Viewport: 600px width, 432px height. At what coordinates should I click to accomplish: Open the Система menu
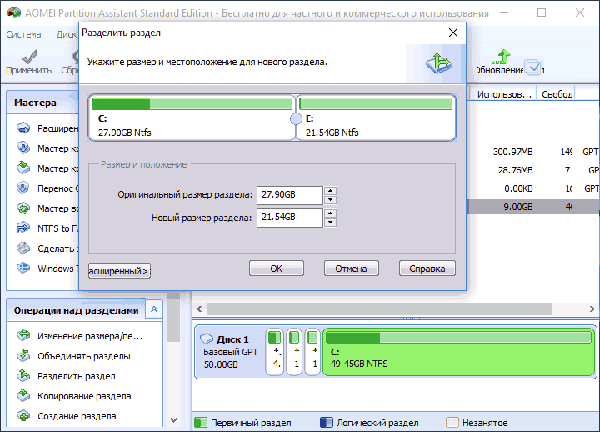coord(24,34)
